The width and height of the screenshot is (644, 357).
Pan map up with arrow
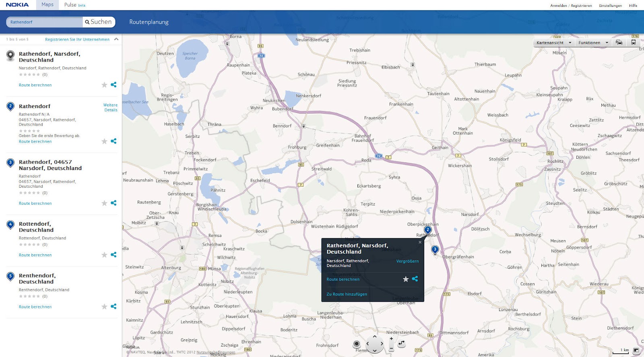point(375,337)
